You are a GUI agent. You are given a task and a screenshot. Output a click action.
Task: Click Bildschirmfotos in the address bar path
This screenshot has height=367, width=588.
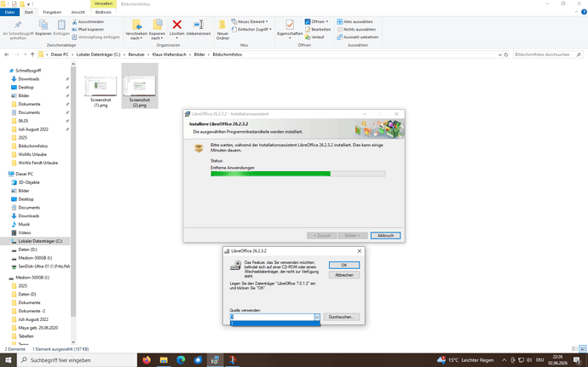click(228, 54)
